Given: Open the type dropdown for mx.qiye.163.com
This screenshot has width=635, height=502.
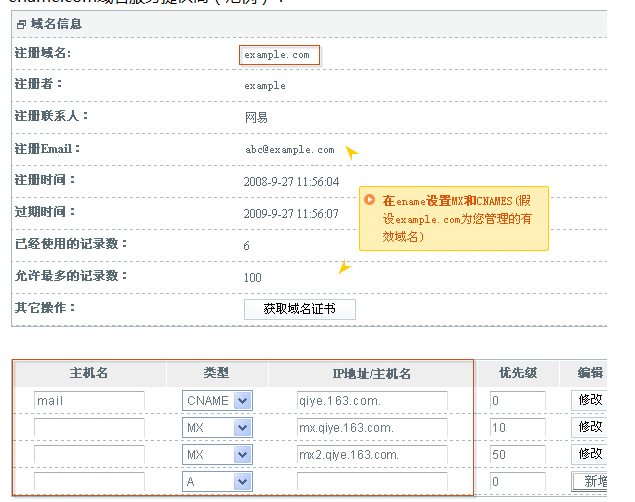Looking at the screenshot, I should [x=217, y=428].
